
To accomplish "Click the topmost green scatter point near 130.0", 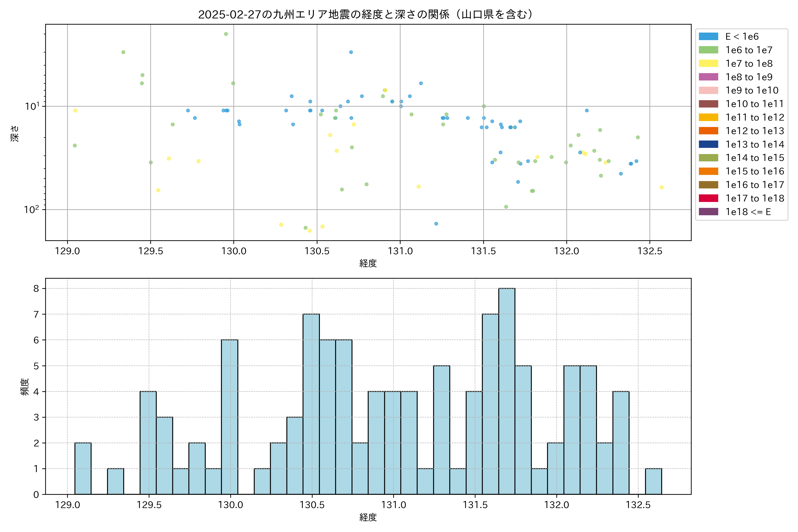I will 226,34.
